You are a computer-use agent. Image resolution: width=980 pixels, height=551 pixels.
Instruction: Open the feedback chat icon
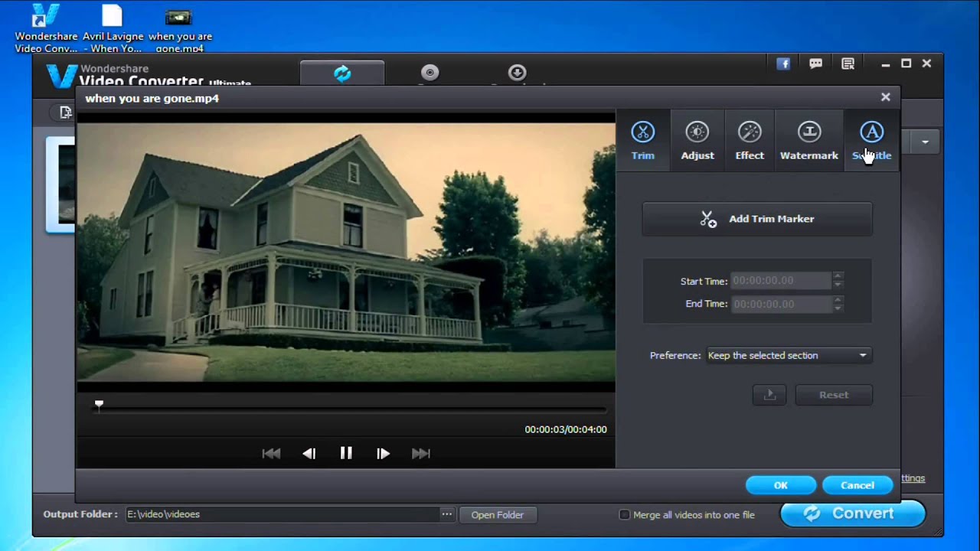coord(816,64)
